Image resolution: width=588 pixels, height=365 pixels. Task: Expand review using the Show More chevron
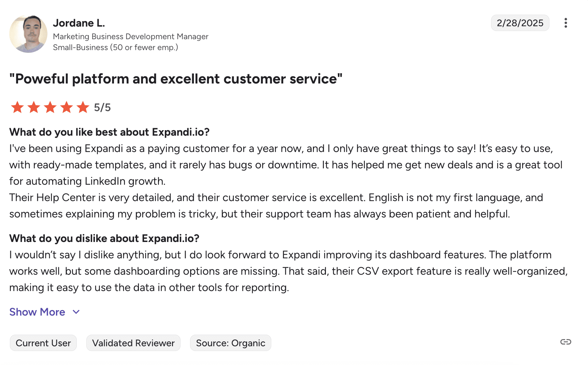pos(76,312)
